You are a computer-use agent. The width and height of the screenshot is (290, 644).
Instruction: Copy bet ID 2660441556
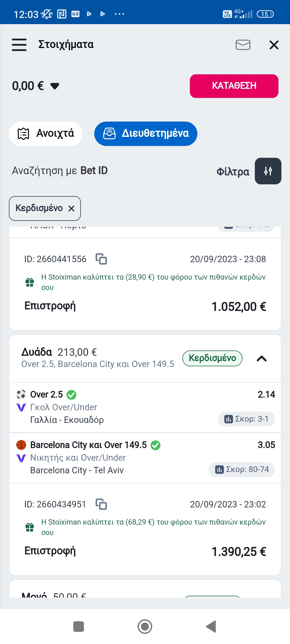tap(101, 259)
